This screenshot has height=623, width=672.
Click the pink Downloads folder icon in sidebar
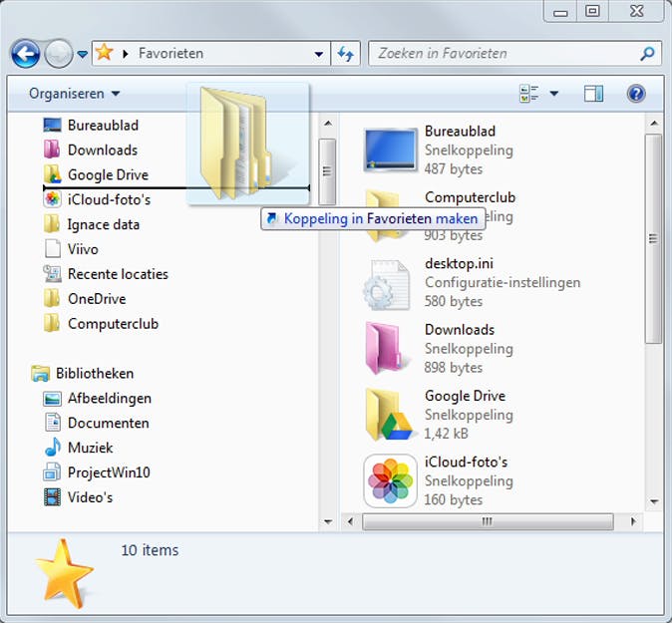(x=52, y=150)
